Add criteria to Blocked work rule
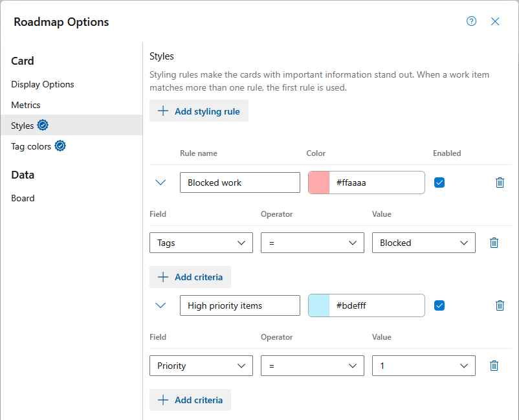The image size is (519, 420). pyautogui.click(x=190, y=277)
